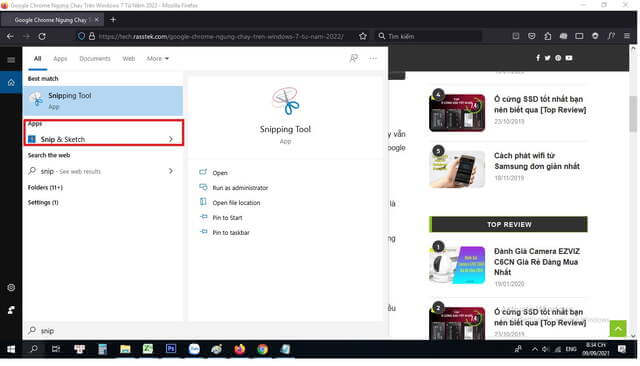Open the site's Twitter icon

click(x=548, y=58)
